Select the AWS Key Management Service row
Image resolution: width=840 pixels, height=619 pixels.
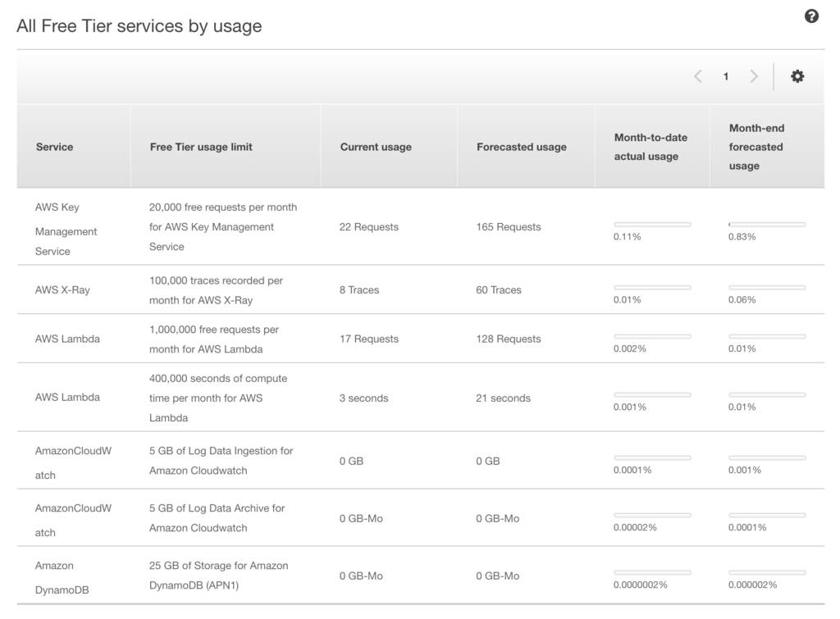[x=66, y=229]
